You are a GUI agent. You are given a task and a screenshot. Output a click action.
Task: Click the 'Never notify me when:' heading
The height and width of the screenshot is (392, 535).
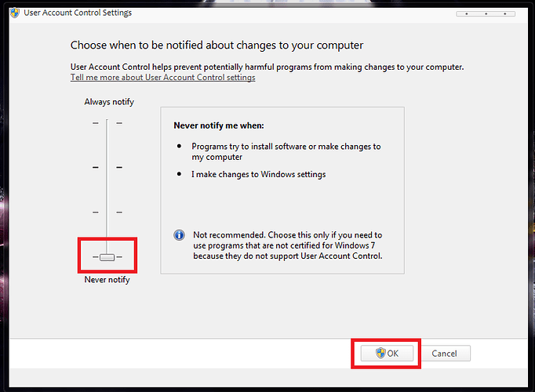(219, 125)
